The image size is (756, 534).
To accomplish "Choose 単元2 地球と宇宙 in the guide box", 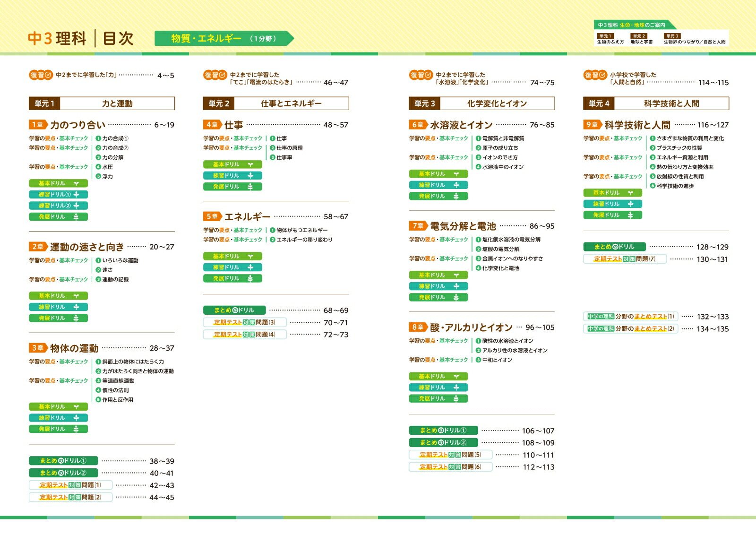I will click(641, 39).
